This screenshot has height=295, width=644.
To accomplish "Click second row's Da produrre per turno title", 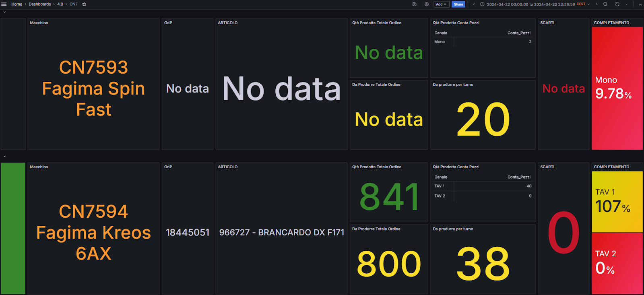I will point(453,229).
